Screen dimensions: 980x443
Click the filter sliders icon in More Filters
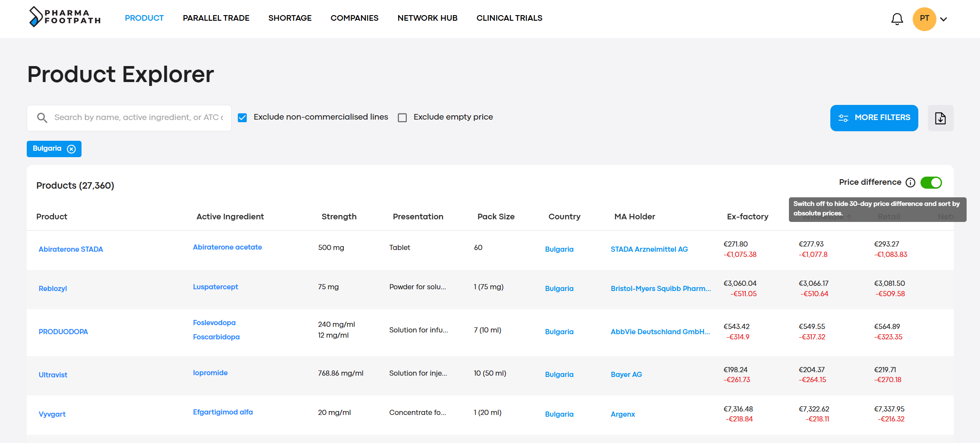pos(843,118)
